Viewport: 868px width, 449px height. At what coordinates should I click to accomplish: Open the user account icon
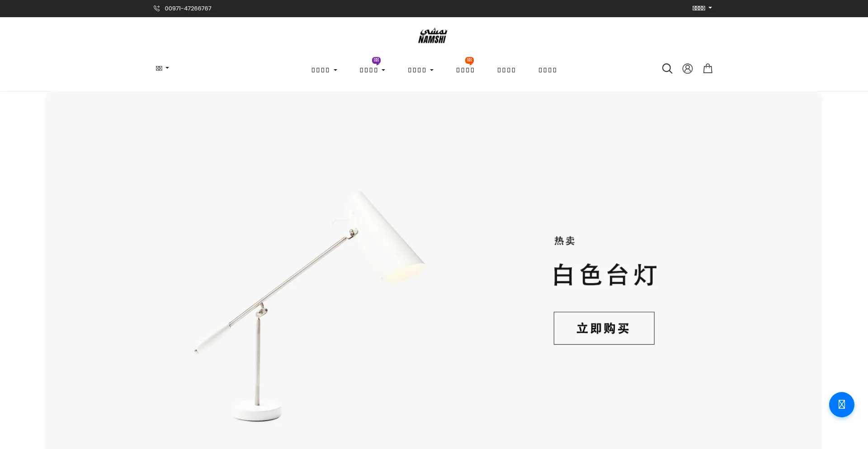pos(688,69)
